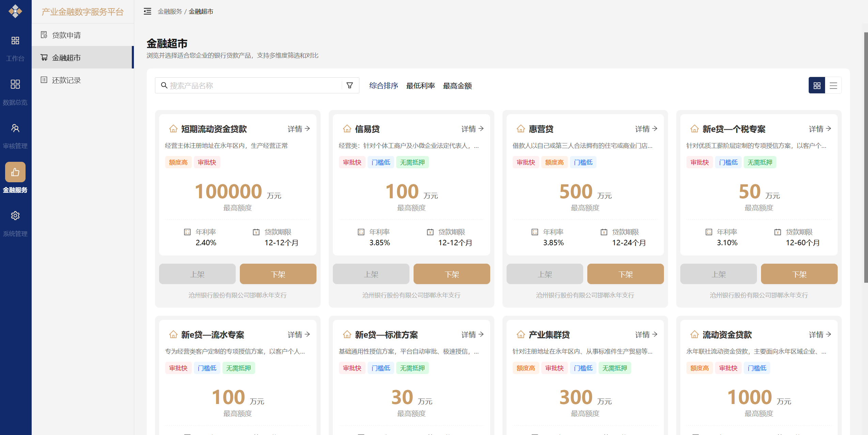Open the 审核管理 sidebar section

[x=15, y=136]
